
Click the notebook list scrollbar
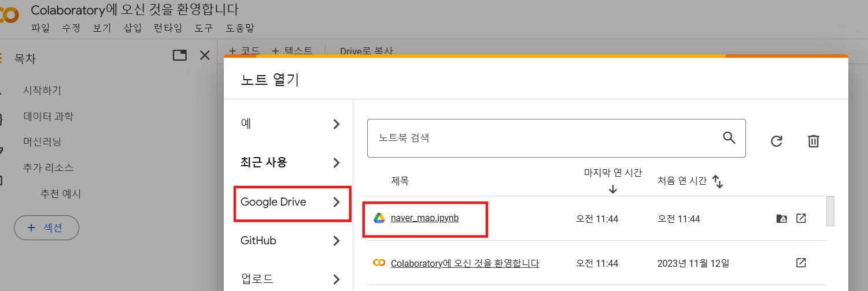pyautogui.click(x=830, y=211)
